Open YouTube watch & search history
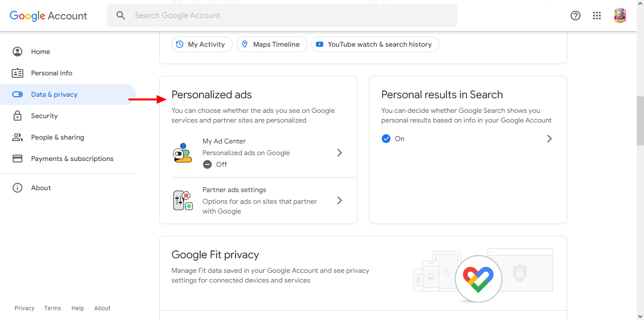This screenshot has width=644, height=320. (375, 44)
